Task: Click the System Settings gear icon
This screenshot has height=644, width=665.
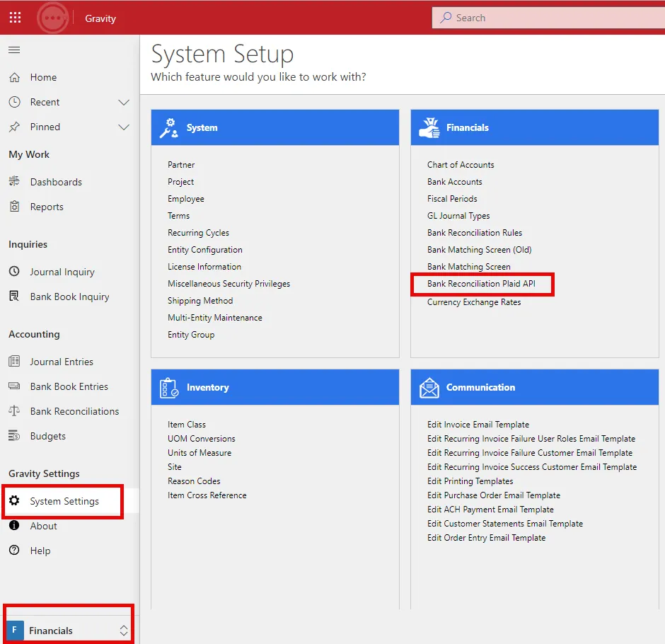Action: pyautogui.click(x=14, y=500)
